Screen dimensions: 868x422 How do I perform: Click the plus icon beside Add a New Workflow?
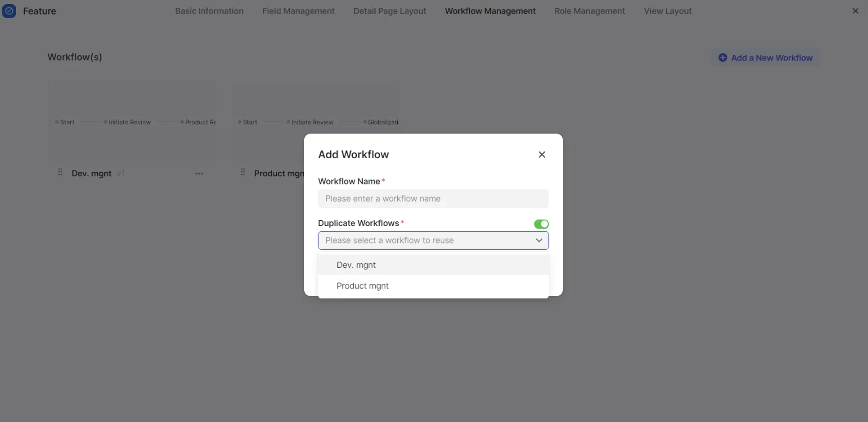723,58
